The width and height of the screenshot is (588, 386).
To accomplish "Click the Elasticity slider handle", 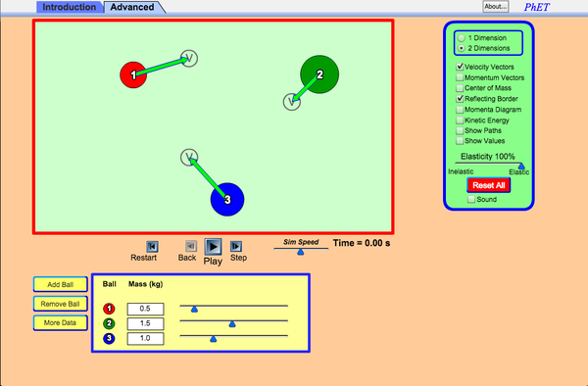I will pos(521,166).
